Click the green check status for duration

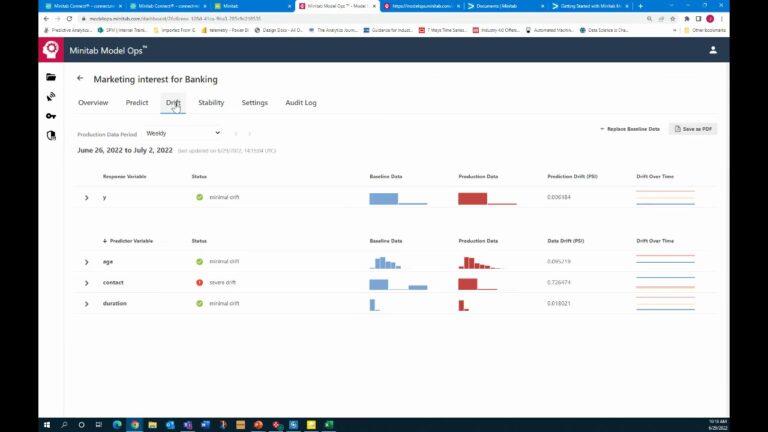click(199, 303)
